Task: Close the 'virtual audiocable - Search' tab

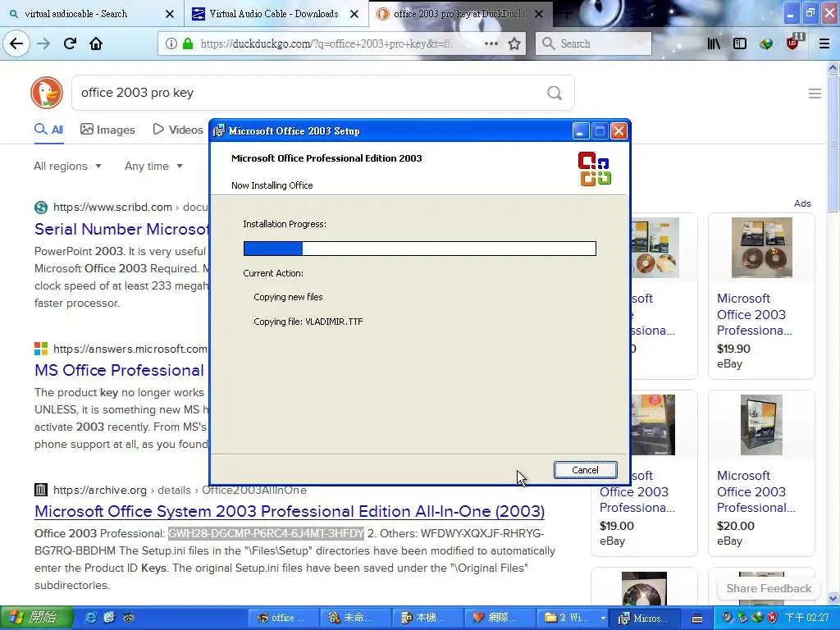Action: pyautogui.click(x=170, y=14)
